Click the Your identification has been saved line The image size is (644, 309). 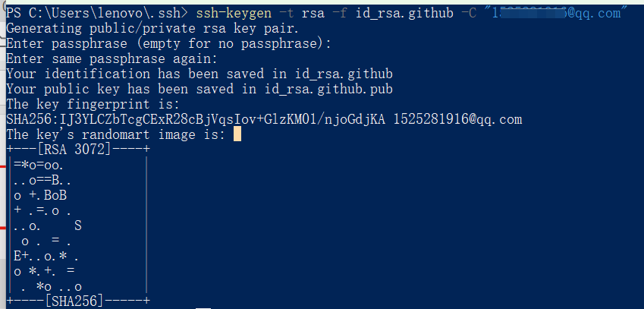pos(199,74)
